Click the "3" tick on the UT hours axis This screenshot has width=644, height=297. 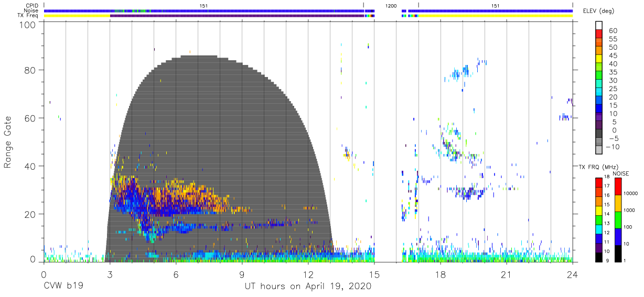click(110, 275)
